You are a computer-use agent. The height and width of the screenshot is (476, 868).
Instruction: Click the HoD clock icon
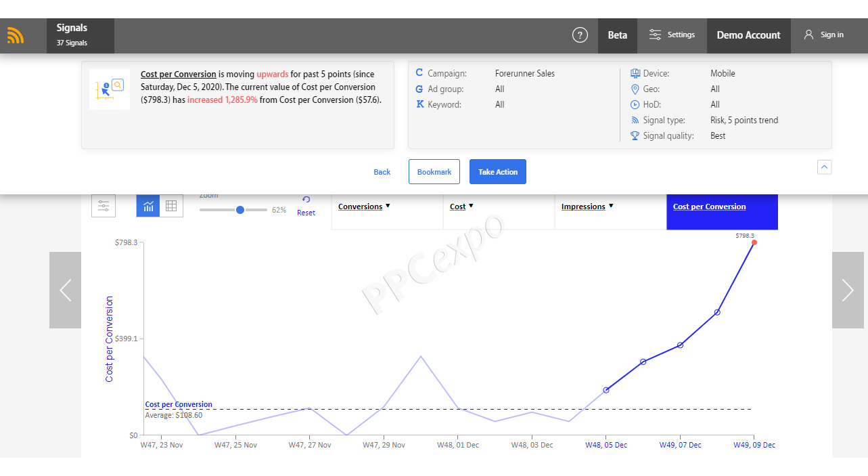click(635, 104)
